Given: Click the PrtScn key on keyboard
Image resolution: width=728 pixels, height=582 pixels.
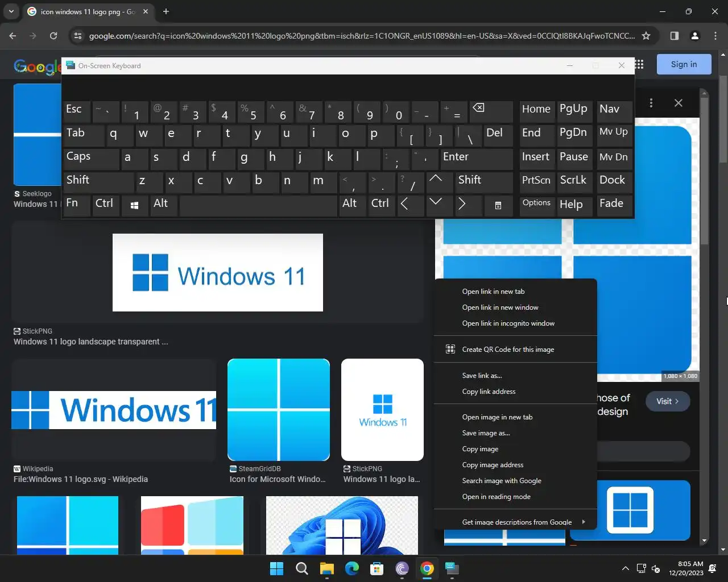Looking at the screenshot, I should (537, 182).
